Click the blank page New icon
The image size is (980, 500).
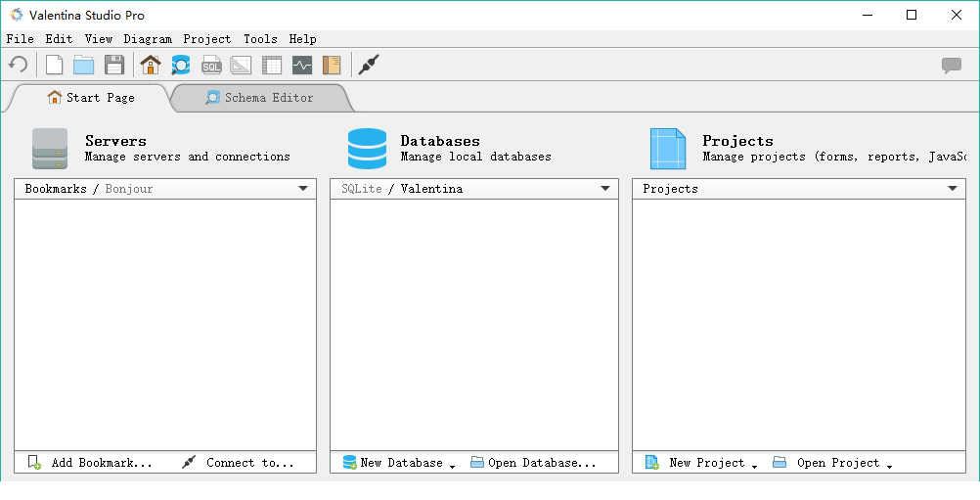click(x=55, y=66)
